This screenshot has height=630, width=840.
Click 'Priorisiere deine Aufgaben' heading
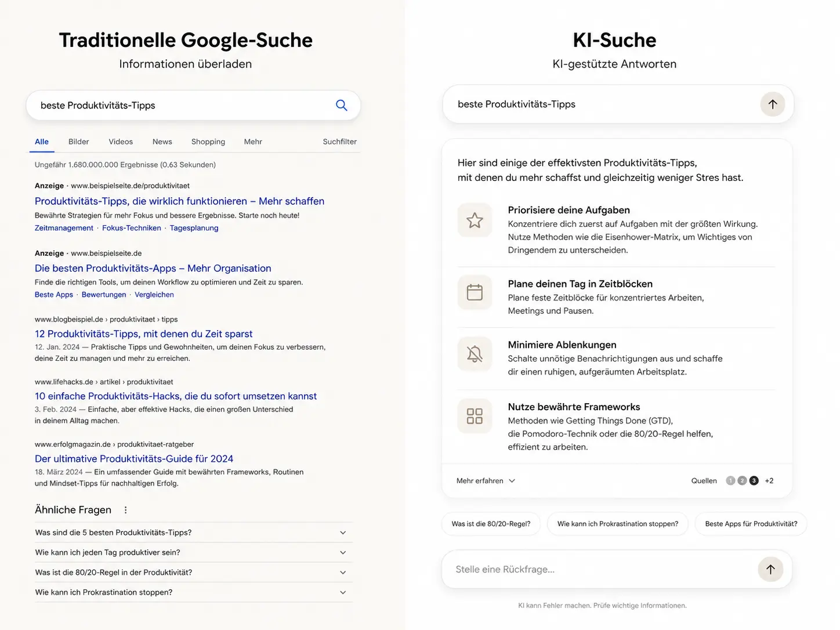(569, 210)
